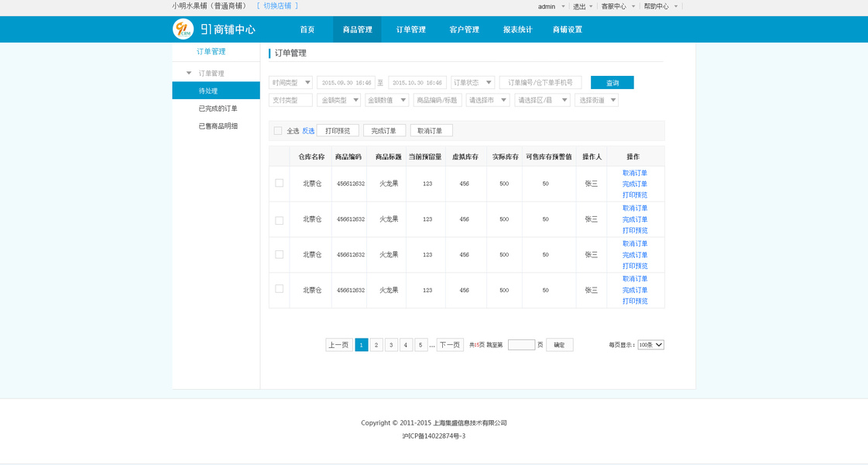Click the 完成订单 toolbar button
This screenshot has height=465, width=868.
click(x=384, y=131)
